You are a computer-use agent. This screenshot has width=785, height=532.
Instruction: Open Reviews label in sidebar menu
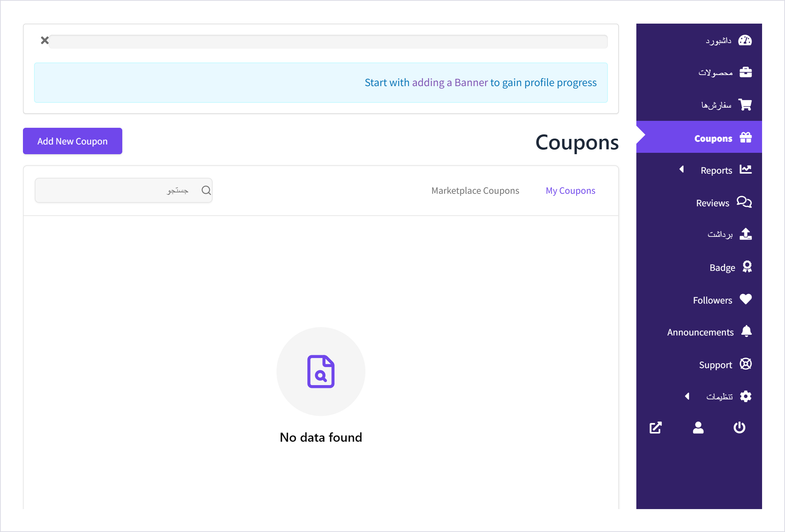tap(712, 203)
